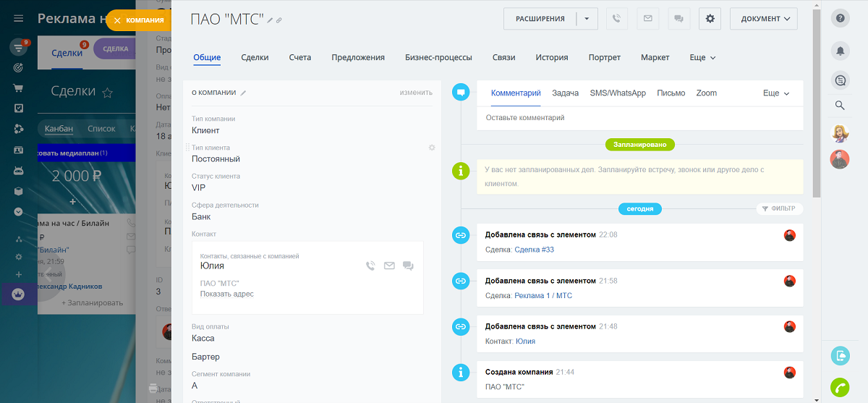The height and width of the screenshot is (403, 868).
Task: Open the Портрет tab
Action: [604, 57]
